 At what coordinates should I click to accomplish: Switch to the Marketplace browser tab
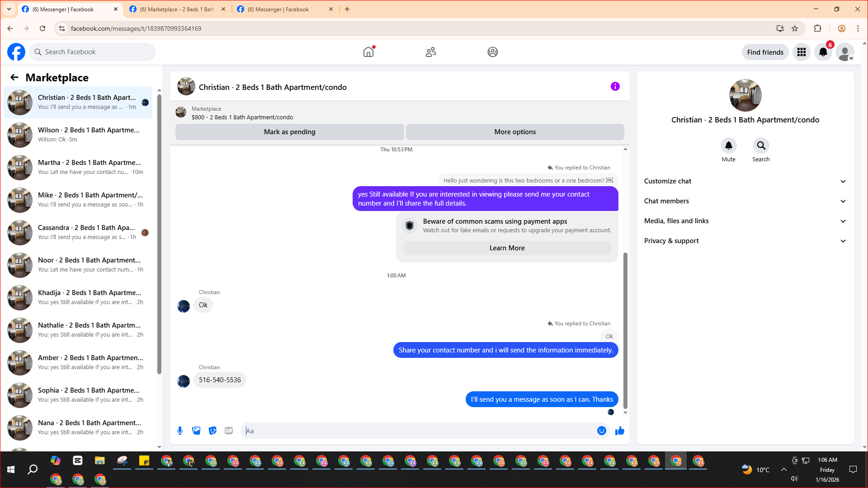pos(177,9)
